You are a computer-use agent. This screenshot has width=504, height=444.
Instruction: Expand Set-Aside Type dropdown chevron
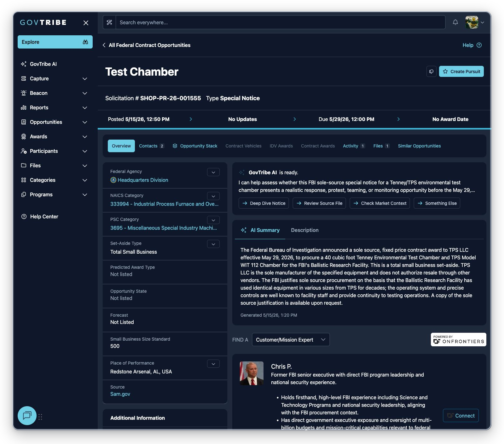[213, 244]
